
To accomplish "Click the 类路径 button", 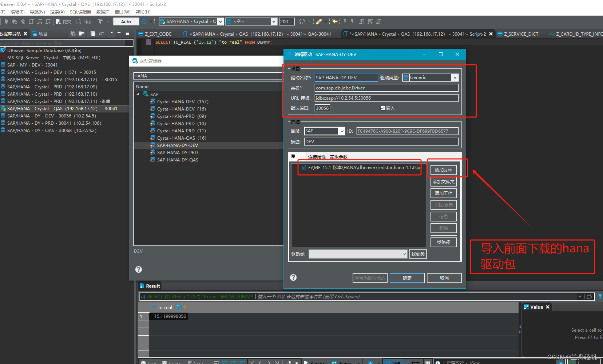I will 443,242.
